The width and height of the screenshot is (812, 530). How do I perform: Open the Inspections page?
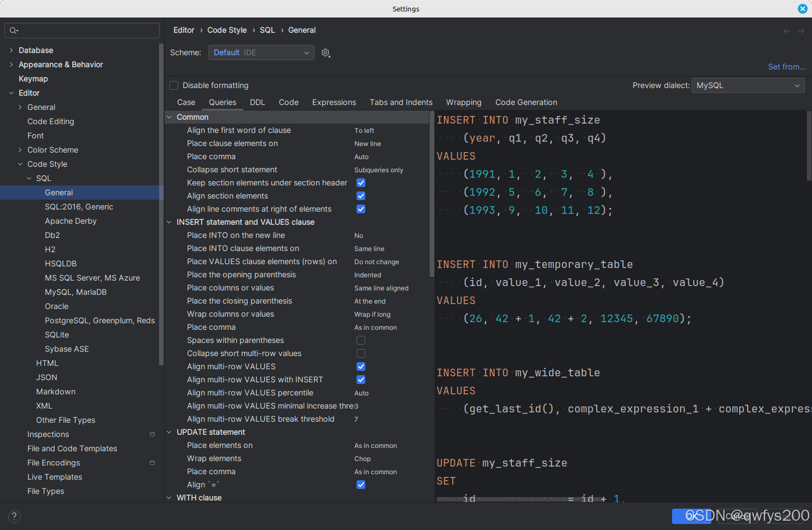pyautogui.click(x=48, y=434)
